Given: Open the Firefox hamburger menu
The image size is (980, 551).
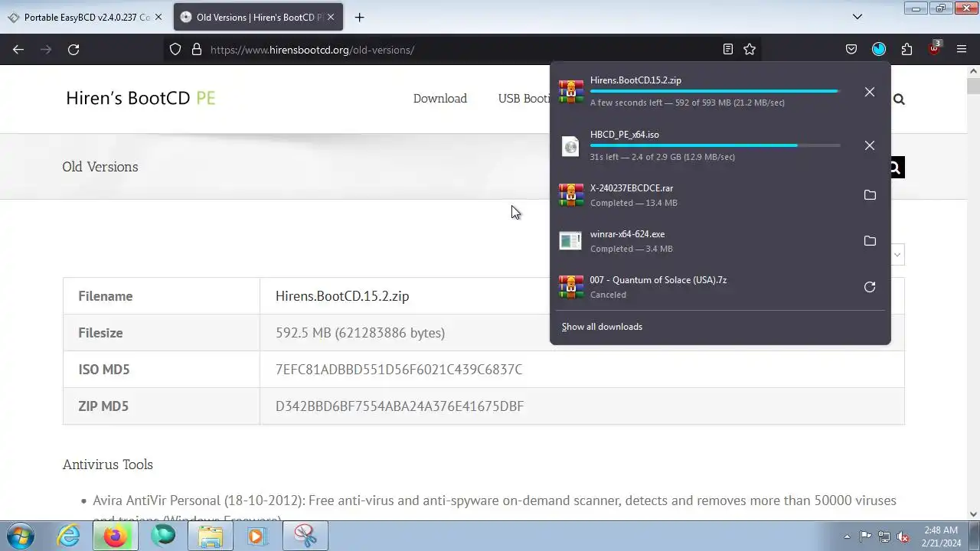Looking at the screenshot, I should [x=962, y=49].
